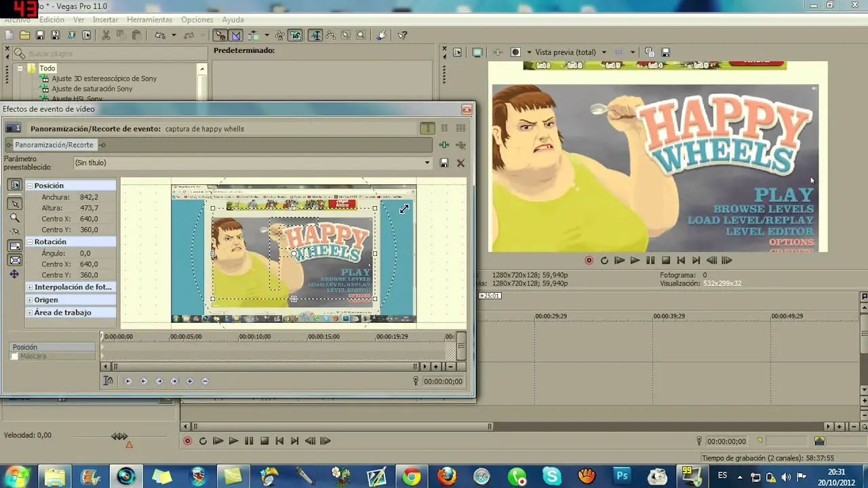868x488 pixels.
Task: Open the Archivo menu
Action: [18, 20]
